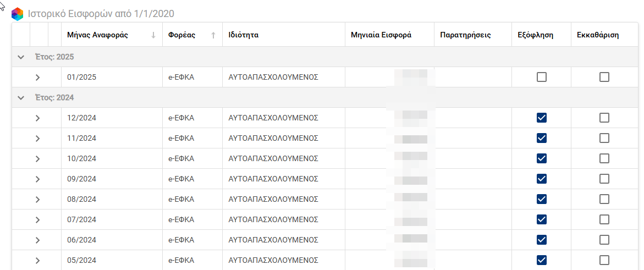Click the Εκκαθάριση column header
Image resolution: width=644 pixels, height=270 pixels.
[x=598, y=35]
